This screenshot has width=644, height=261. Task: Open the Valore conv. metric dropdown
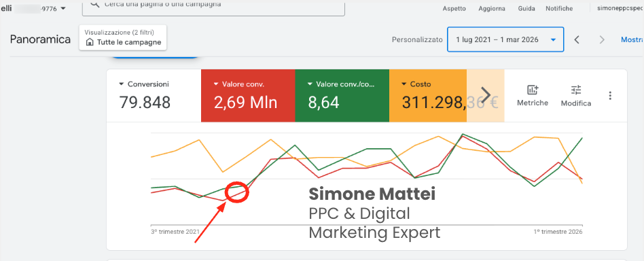click(216, 84)
